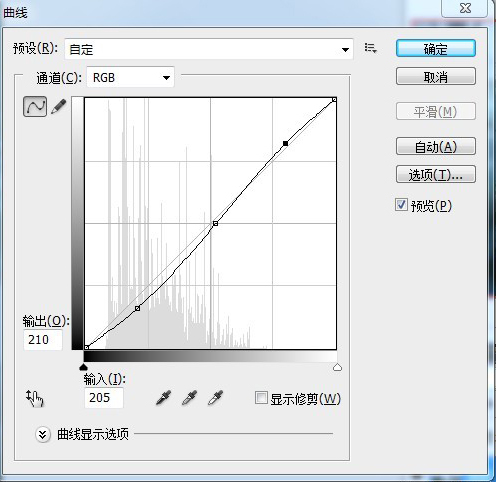Close the 曲线 dialog window
496x482 pixels.
(465, 8)
